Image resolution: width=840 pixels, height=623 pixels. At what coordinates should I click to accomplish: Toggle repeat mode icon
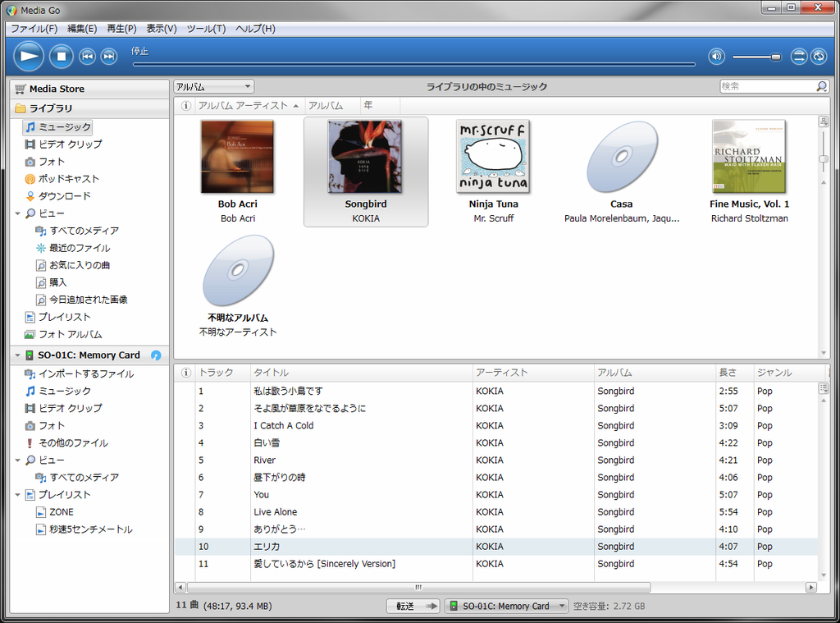[x=819, y=57]
